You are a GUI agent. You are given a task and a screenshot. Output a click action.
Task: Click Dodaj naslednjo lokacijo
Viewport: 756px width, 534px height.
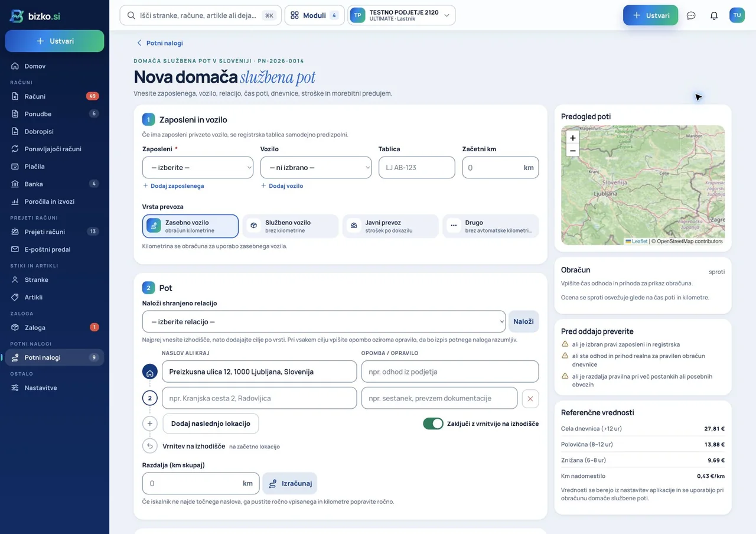pos(211,424)
